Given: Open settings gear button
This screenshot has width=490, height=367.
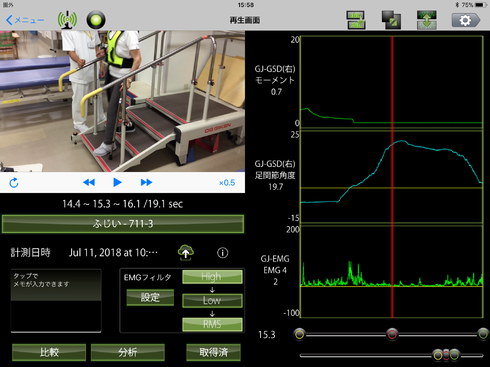Looking at the screenshot, I should tap(466, 20).
